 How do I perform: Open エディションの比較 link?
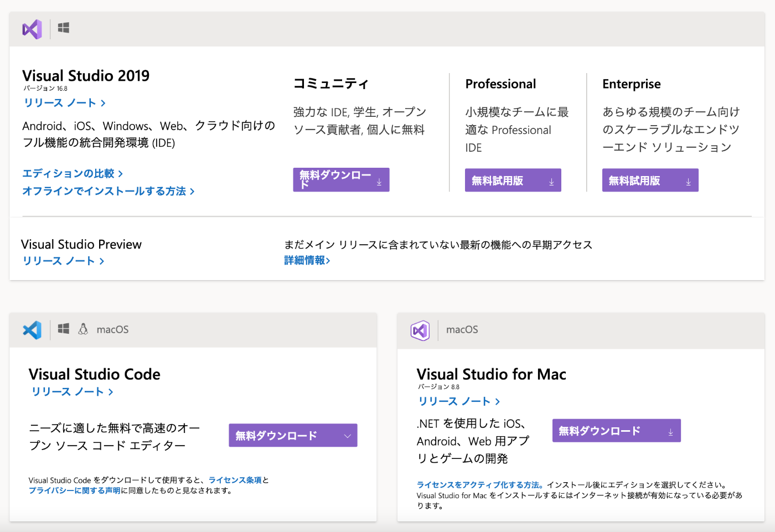point(73,174)
